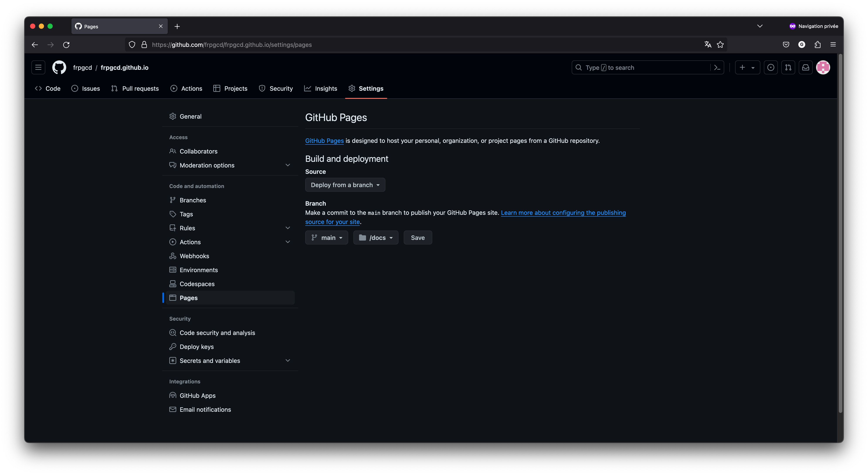Click the create new plus button

[747, 67]
